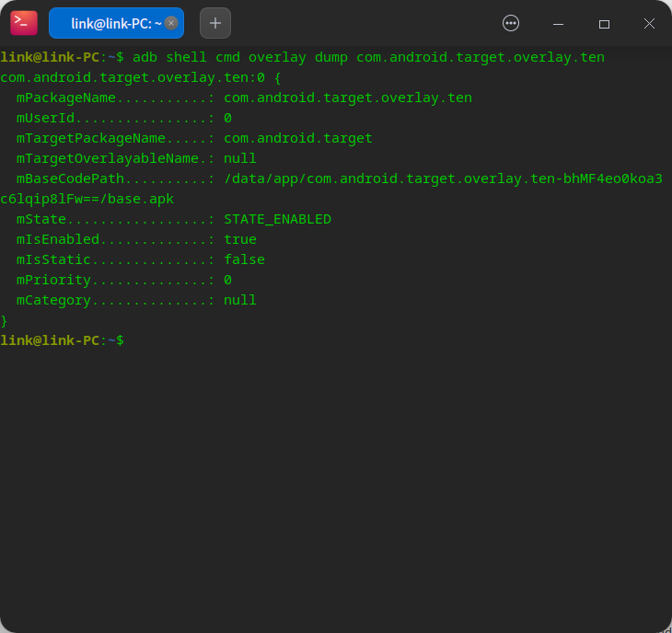Click the mPackageName value com.android.target.overlay.ten
Viewport: 672px width, 633px height.
348,98
